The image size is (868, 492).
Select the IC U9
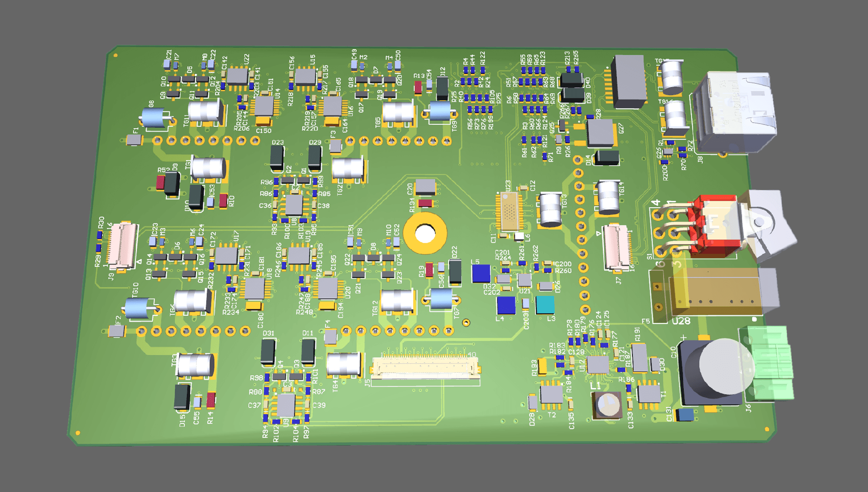pos(286,405)
